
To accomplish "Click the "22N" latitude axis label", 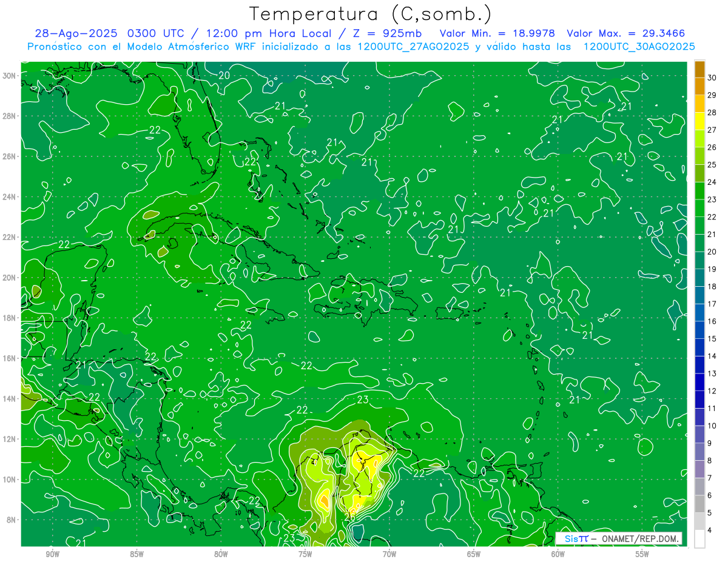I will 9,237.
